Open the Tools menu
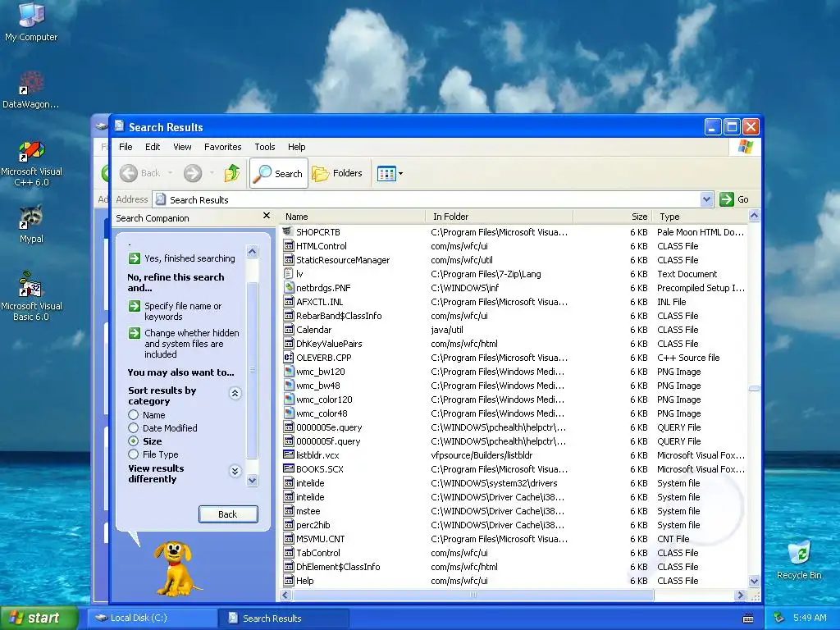The height and width of the screenshot is (630, 840). pyautogui.click(x=265, y=147)
